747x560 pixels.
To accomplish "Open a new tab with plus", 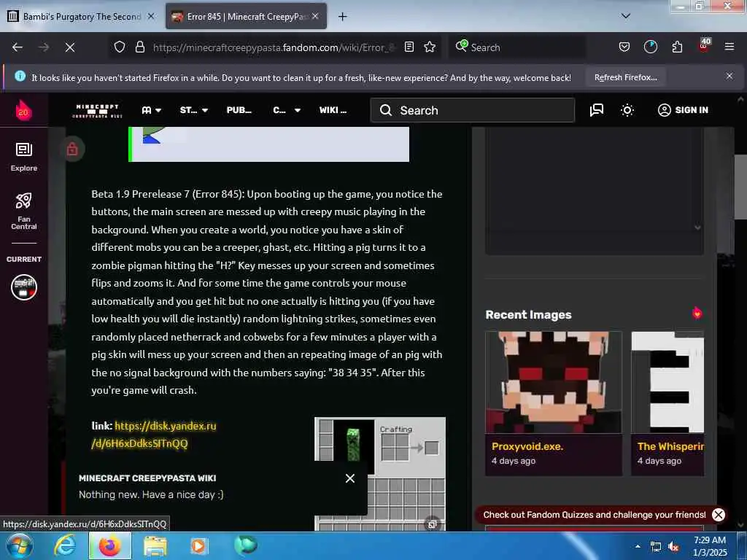I will [342, 17].
